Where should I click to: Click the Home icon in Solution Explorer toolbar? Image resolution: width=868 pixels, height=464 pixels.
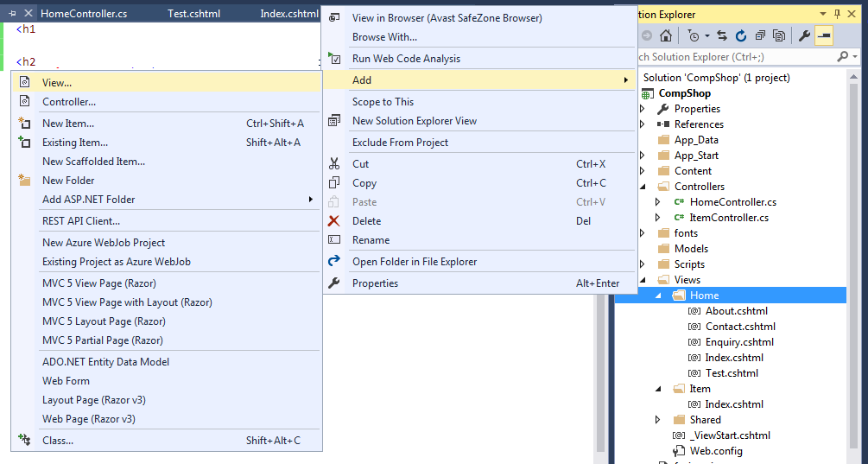click(665, 36)
